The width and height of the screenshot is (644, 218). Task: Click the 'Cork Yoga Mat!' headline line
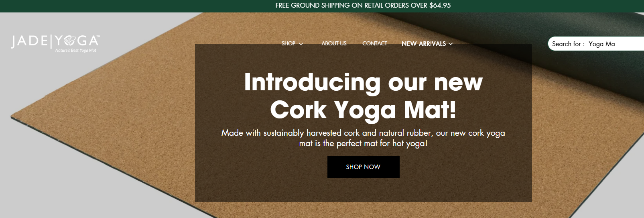(x=363, y=110)
